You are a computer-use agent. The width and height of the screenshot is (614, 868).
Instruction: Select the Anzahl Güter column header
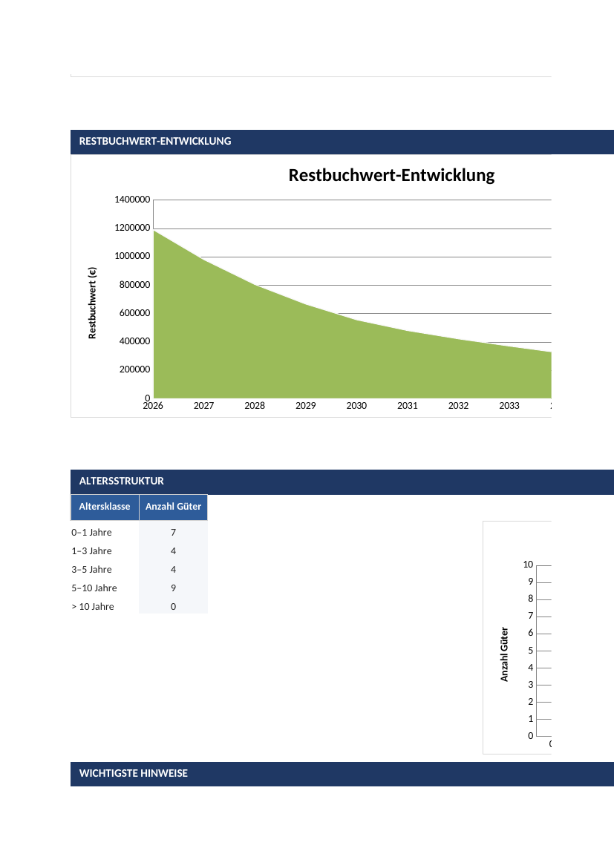pos(174,507)
